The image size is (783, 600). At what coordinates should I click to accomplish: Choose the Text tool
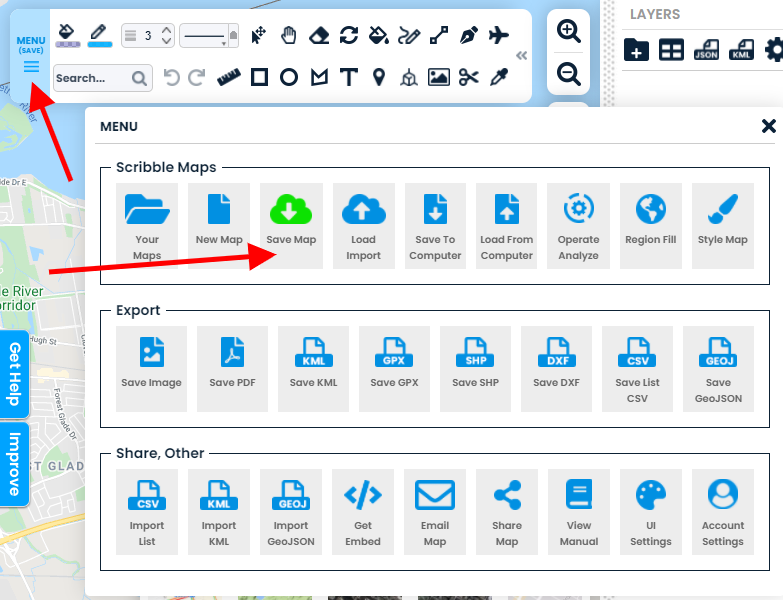point(348,77)
